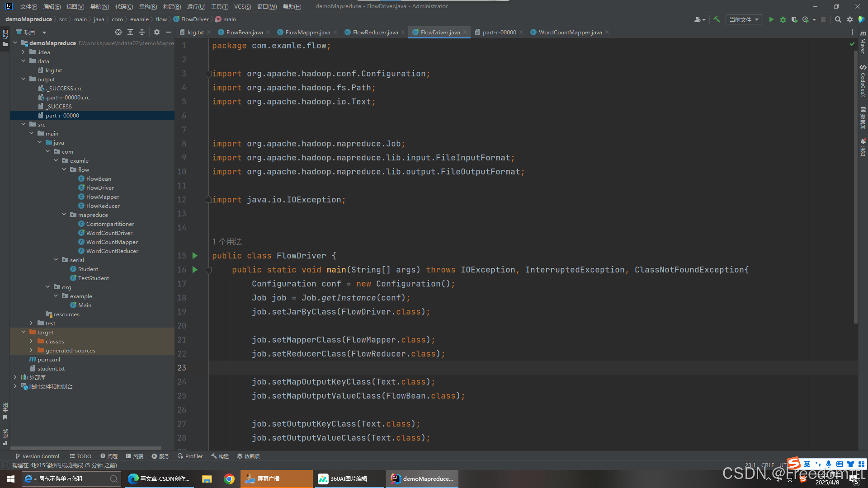Click the Profiler tool window button

click(190, 456)
